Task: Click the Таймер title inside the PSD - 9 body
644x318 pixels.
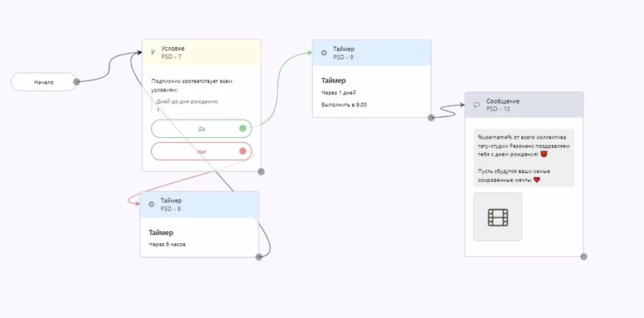Action: (x=334, y=80)
